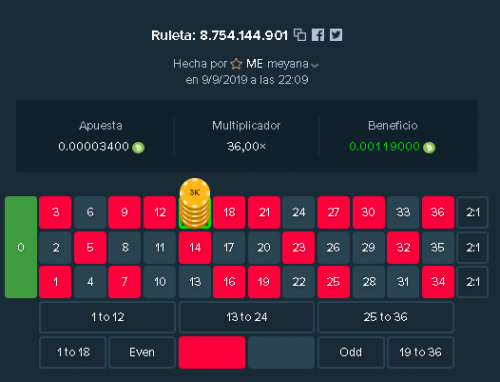Select the Odd bet

point(351,352)
